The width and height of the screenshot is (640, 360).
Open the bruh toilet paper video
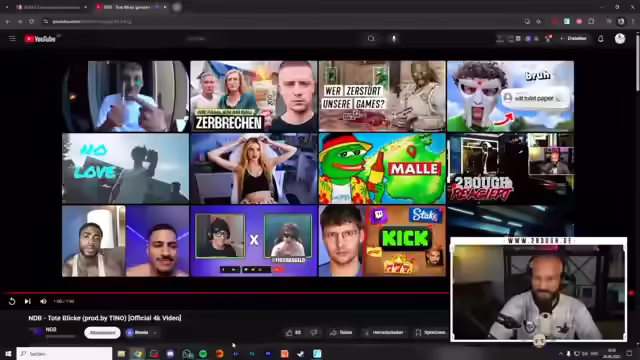click(x=510, y=96)
